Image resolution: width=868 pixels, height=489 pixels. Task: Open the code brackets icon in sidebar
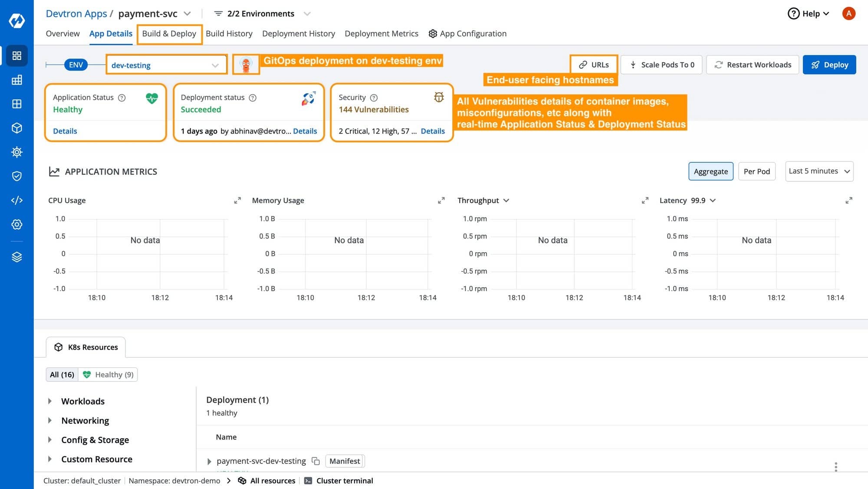point(16,200)
